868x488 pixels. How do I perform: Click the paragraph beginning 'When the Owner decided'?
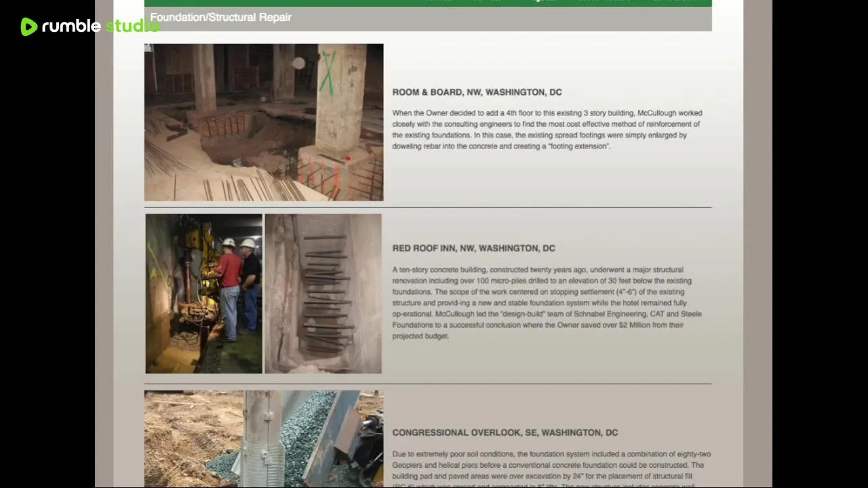click(x=547, y=129)
